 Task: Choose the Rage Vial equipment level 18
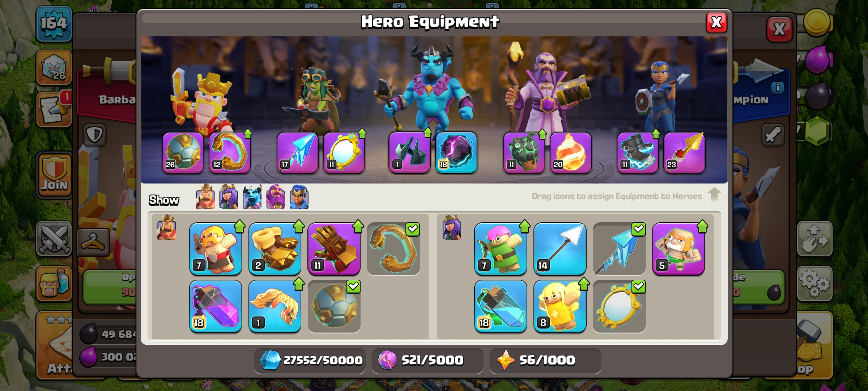pos(216,306)
